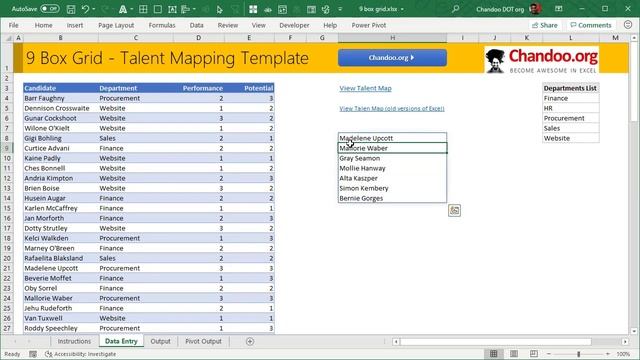Select column H header
The height and width of the screenshot is (360, 640).
coord(392,38)
